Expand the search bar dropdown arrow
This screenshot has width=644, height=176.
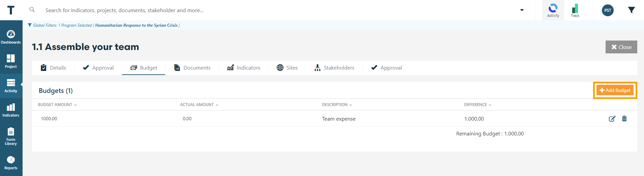(522, 10)
